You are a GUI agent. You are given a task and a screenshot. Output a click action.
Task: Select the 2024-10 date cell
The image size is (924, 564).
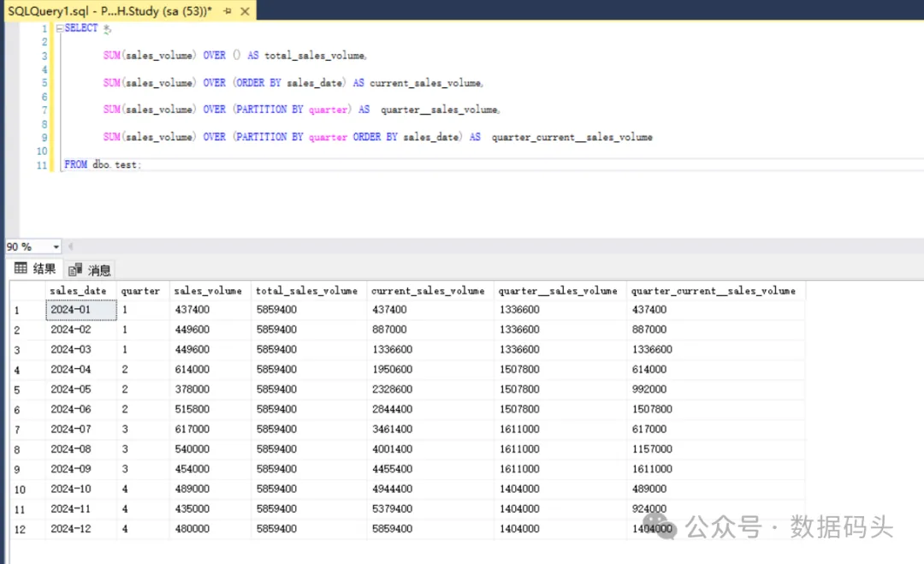(81, 490)
